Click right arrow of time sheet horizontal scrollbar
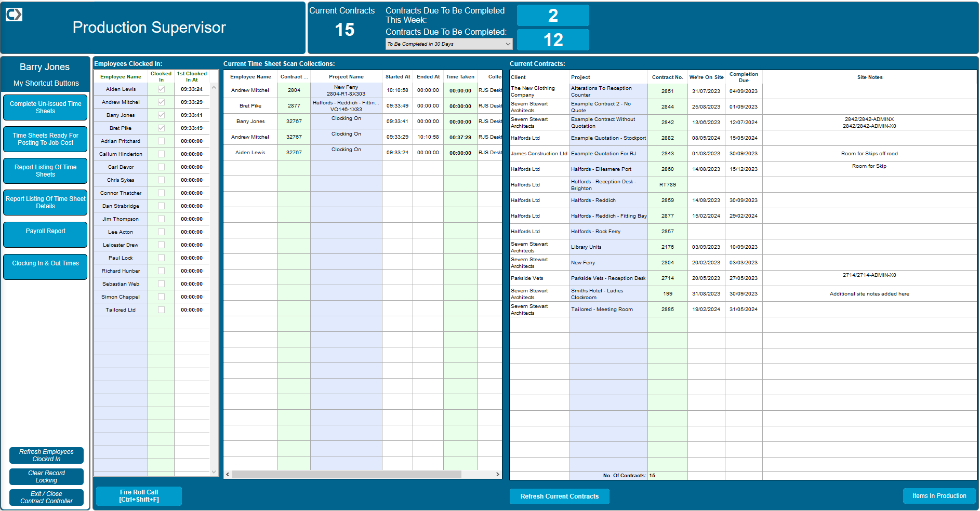The height and width of the screenshot is (511, 980). 497,475
